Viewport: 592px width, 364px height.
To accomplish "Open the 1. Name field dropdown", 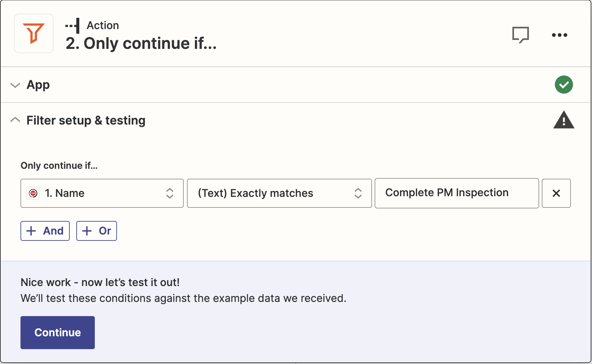I will point(102,193).
